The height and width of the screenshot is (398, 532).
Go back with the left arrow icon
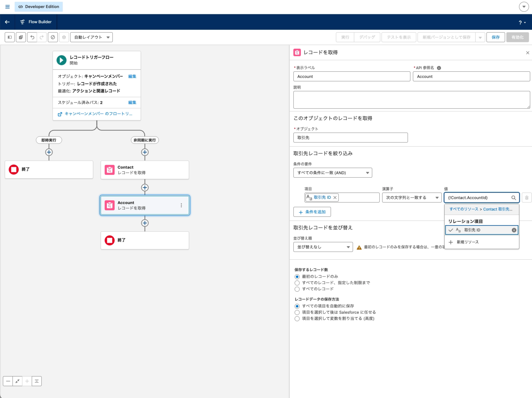click(x=7, y=22)
